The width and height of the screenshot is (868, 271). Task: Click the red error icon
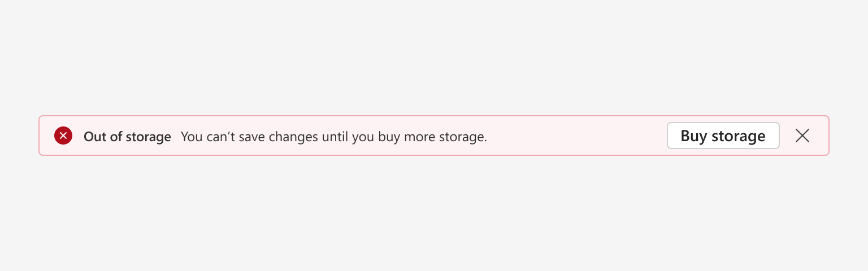pos(63,135)
